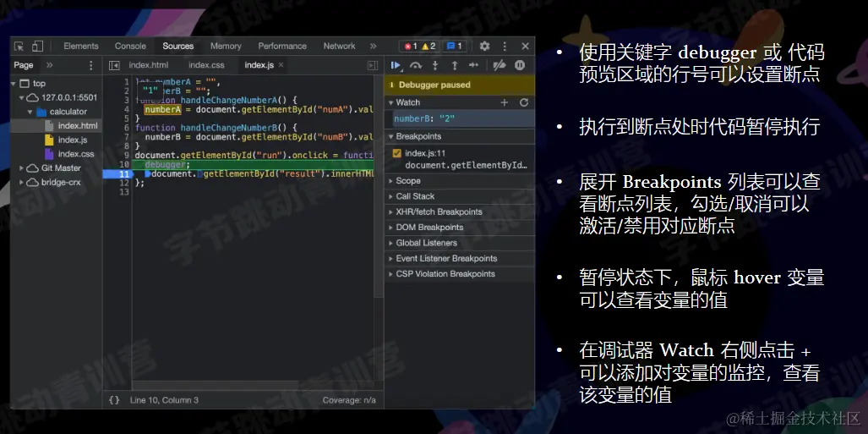Click the Step arrow icon
Image resolution: width=868 pixels, height=434 pixels.
(473, 65)
